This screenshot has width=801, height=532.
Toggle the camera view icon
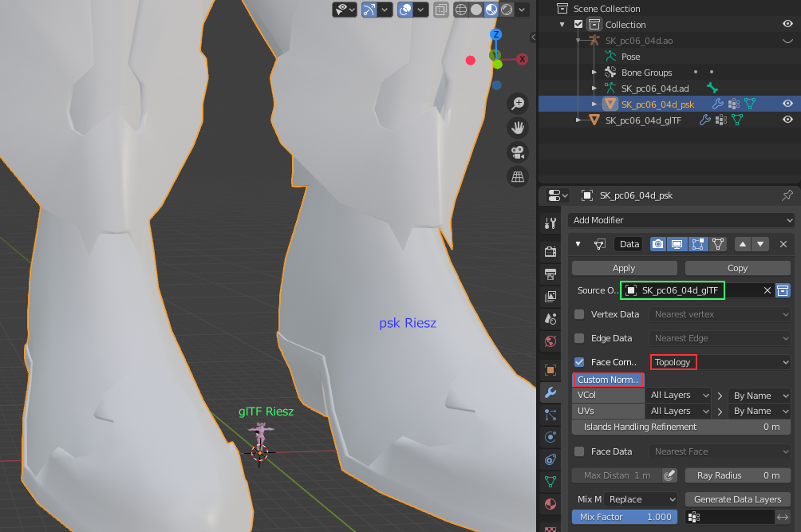[518, 152]
